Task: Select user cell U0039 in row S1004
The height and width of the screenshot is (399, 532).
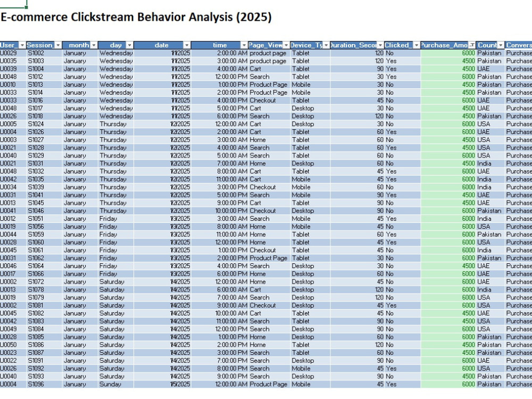Action: [x=13, y=69]
